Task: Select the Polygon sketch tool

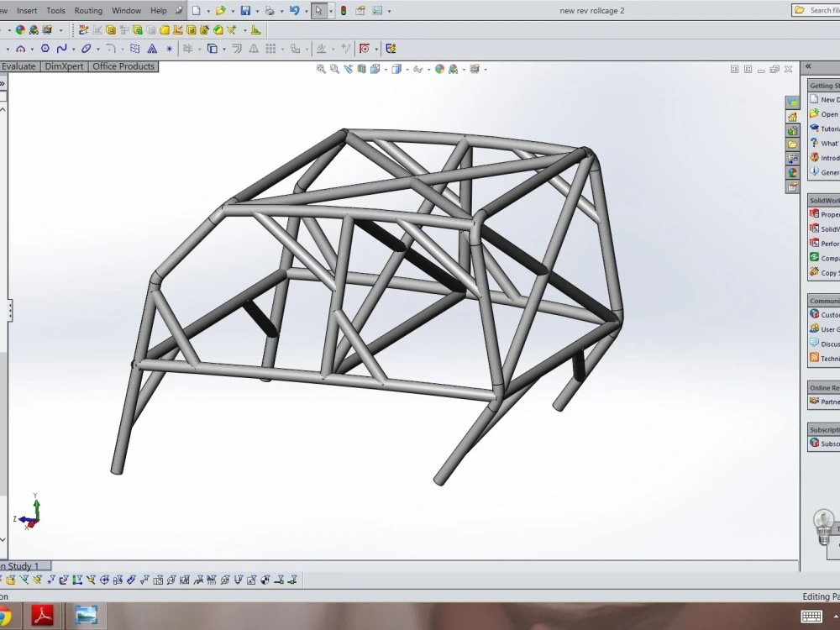Action: click(45, 49)
